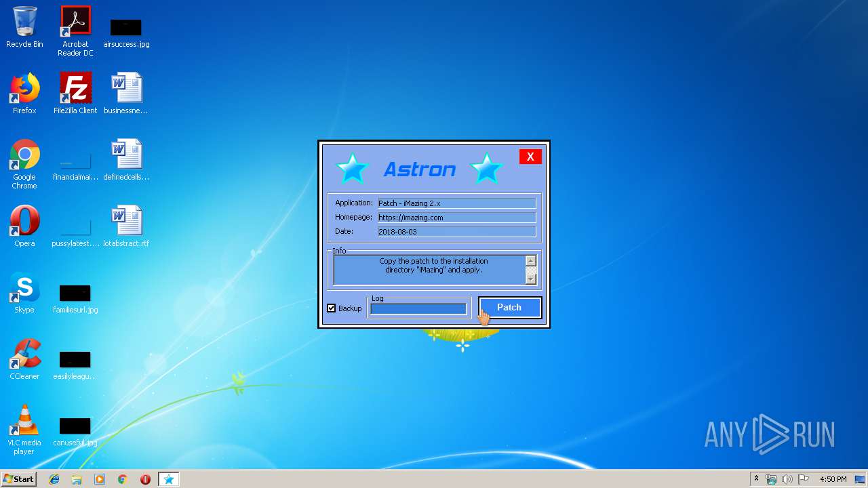Select the Skype desktop shortcut
Viewport: 868px width, 488px height.
tap(24, 293)
